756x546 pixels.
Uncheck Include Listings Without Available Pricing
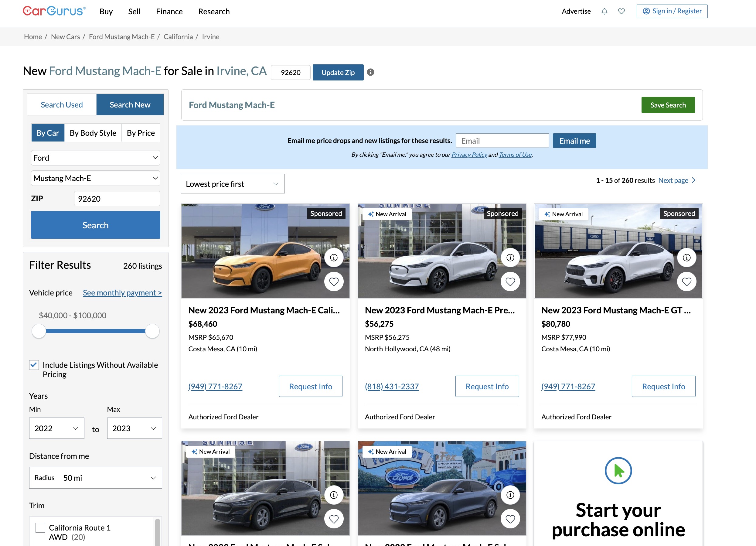[x=34, y=365]
